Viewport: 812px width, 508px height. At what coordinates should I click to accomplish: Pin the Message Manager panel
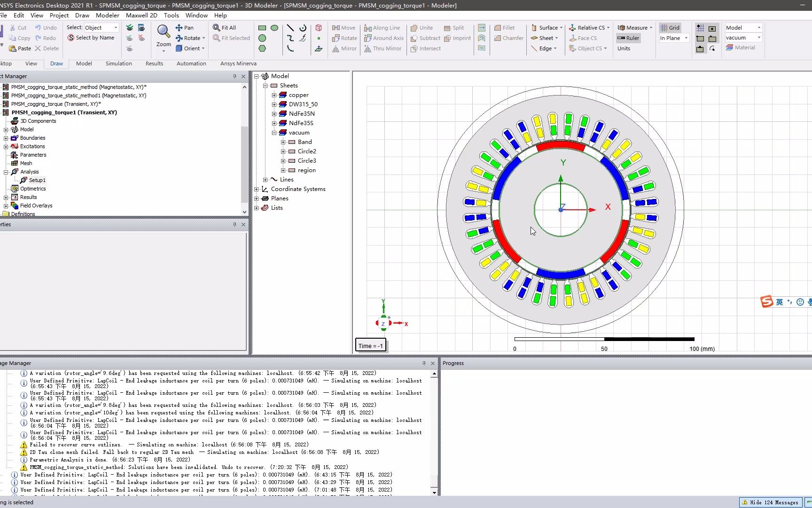pyautogui.click(x=424, y=363)
